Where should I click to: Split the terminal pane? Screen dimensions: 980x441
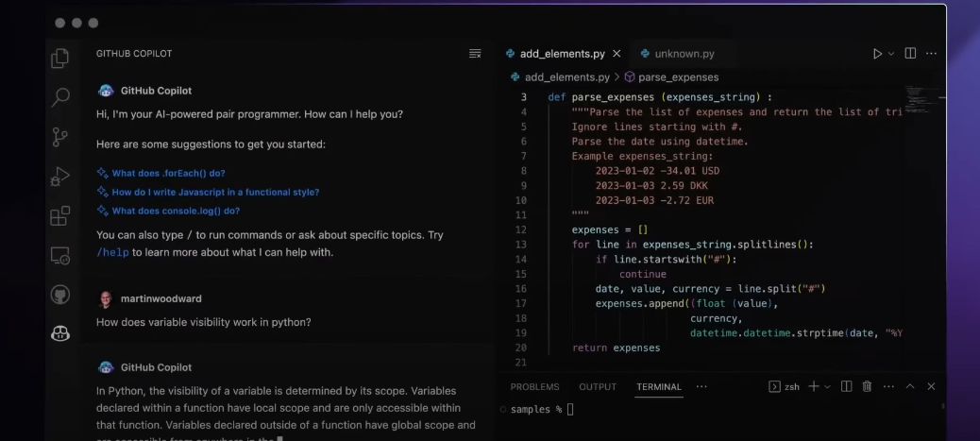point(846,386)
